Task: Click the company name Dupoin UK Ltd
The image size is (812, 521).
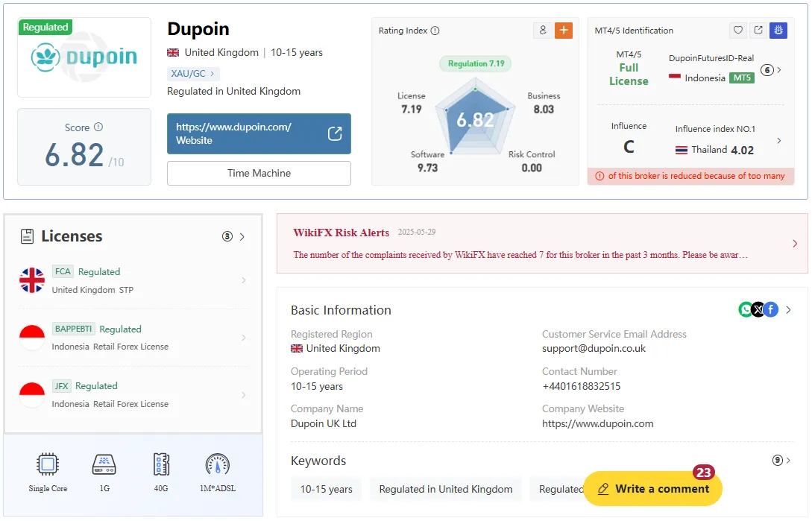Action: point(323,423)
